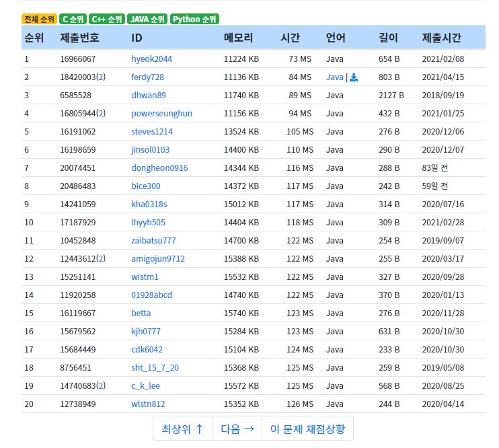Open steves1214 user profile
Image resolution: width=499 pixels, height=448 pixels.
(152, 132)
